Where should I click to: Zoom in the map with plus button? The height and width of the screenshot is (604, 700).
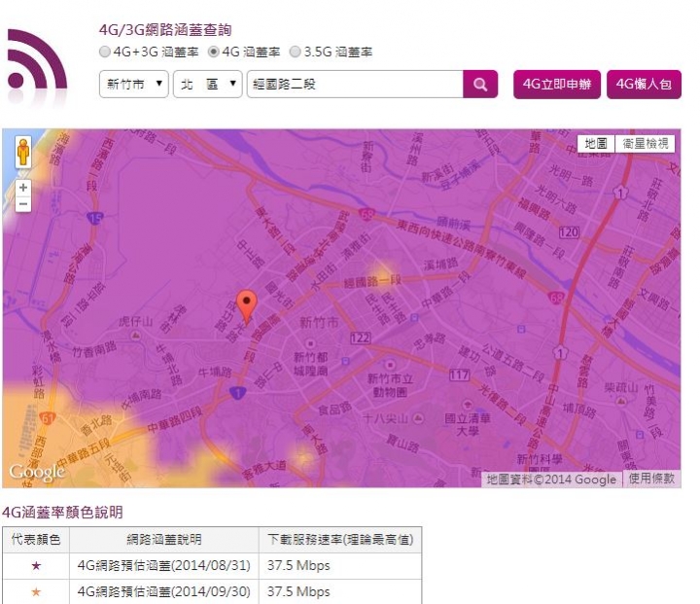[x=23, y=188]
